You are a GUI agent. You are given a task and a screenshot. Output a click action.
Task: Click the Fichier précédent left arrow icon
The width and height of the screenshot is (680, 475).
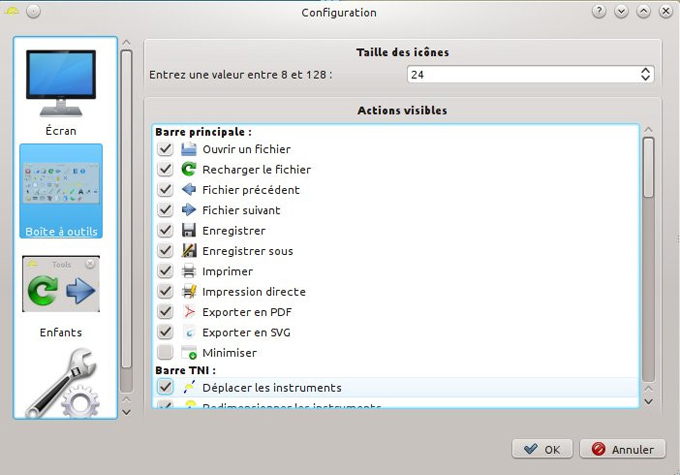[x=190, y=190]
